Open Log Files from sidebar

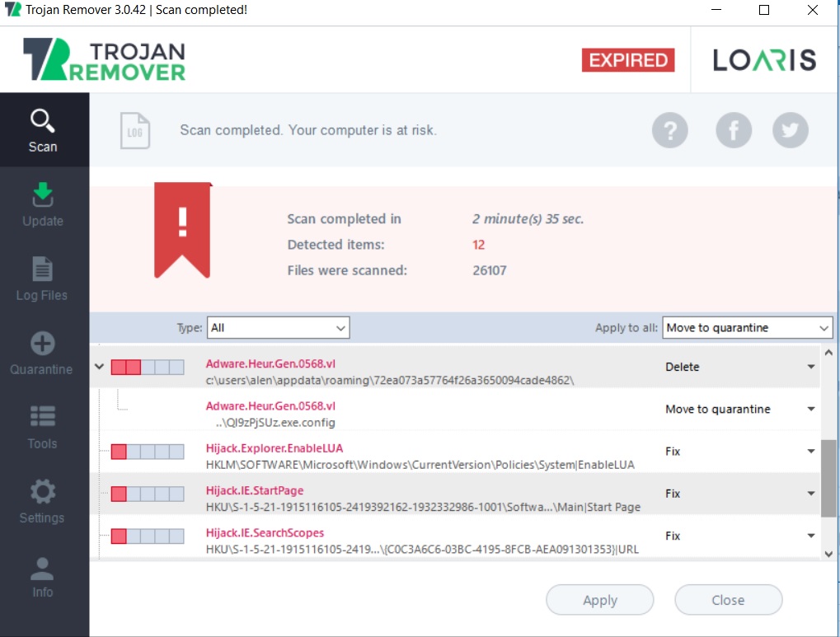[x=42, y=279]
